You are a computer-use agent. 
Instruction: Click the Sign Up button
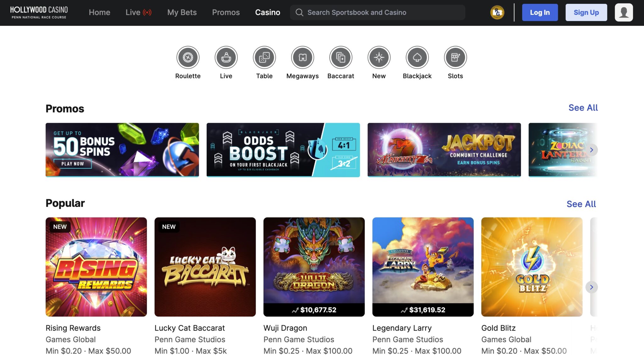tap(586, 12)
